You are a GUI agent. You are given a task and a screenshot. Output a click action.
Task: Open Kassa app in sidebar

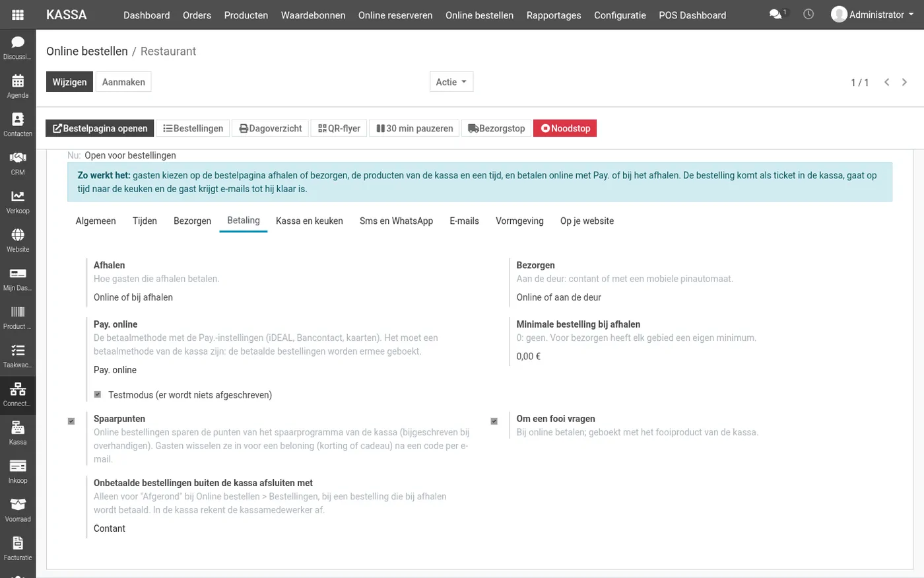pyautogui.click(x=18, y=433)
